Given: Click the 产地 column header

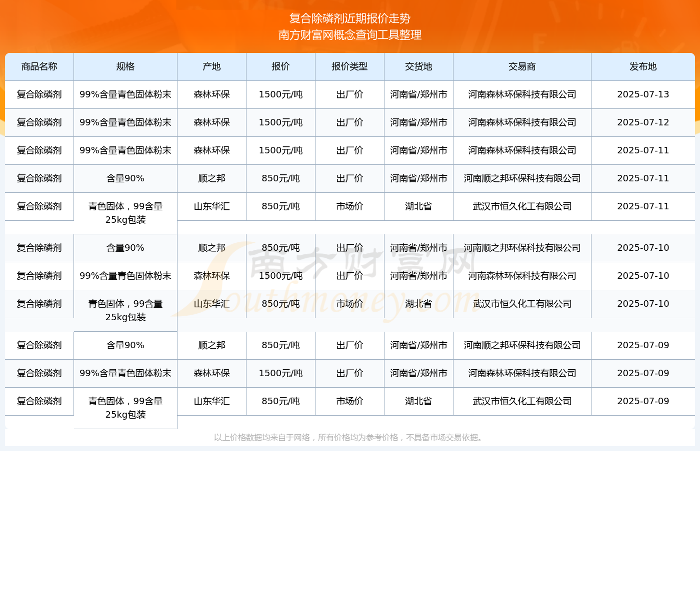Looking at the screenshot, I should pyautogui.click(x=212, y=66).
